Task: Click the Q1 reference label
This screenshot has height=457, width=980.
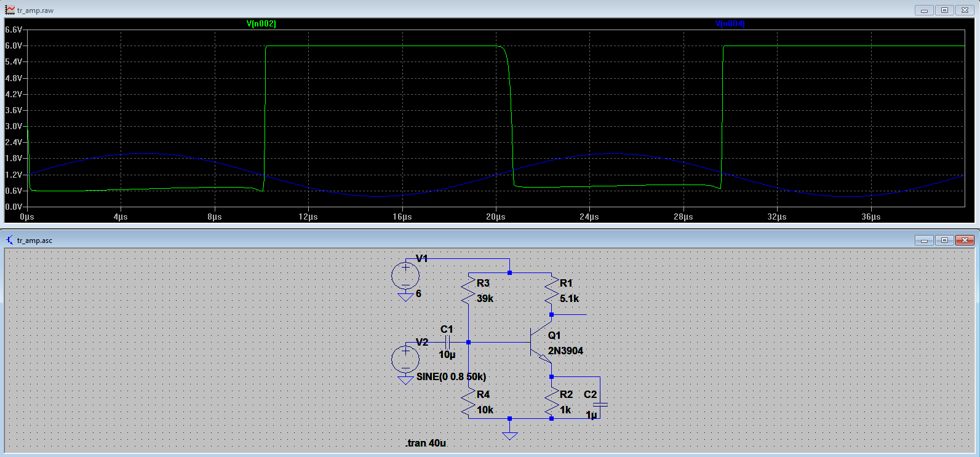Action: pyautogui.click(x=554, y=335)
